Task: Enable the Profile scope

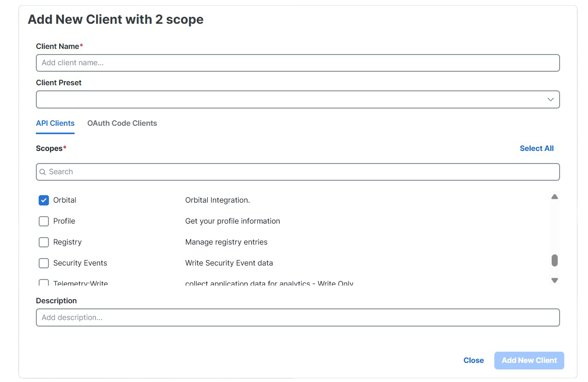Action: coord(43,221)
